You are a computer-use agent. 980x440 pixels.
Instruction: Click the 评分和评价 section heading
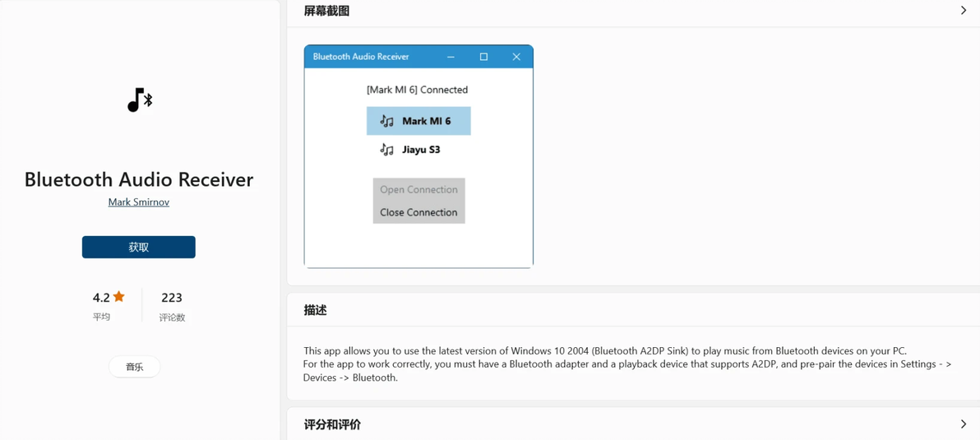click(332, 424)
